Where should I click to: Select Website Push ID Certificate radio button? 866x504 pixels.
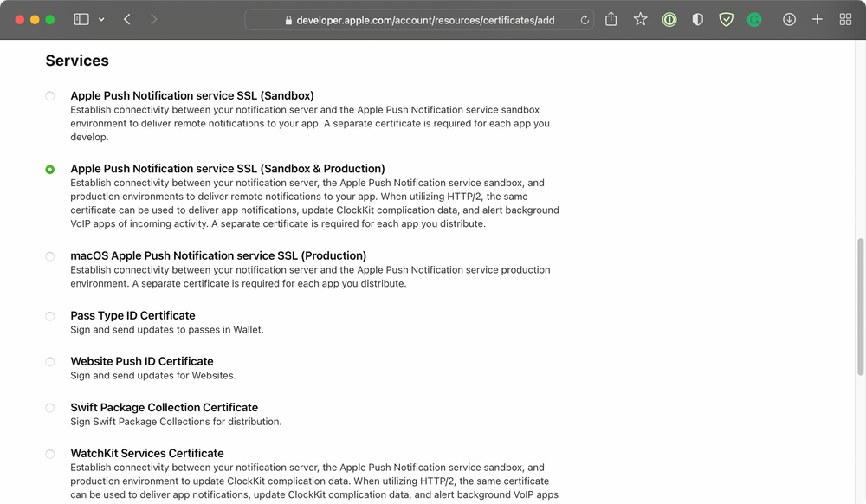pyautogui.click(x=50, y=362)
